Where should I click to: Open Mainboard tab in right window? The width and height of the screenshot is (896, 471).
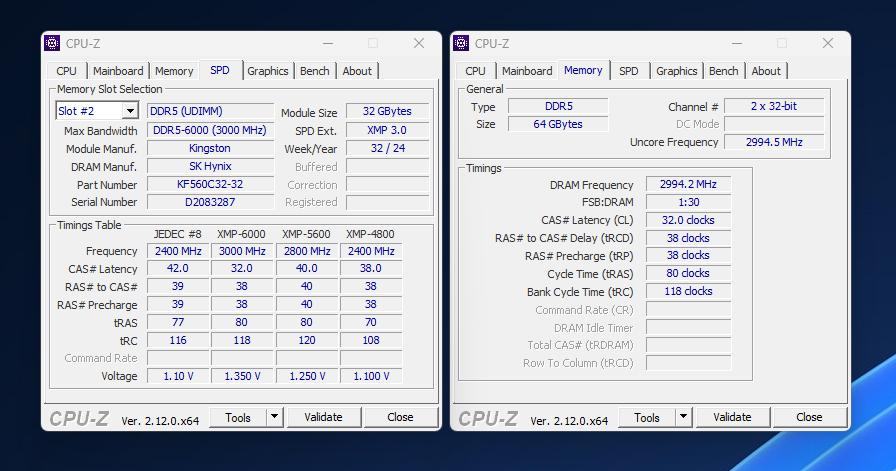click(527, 71)
